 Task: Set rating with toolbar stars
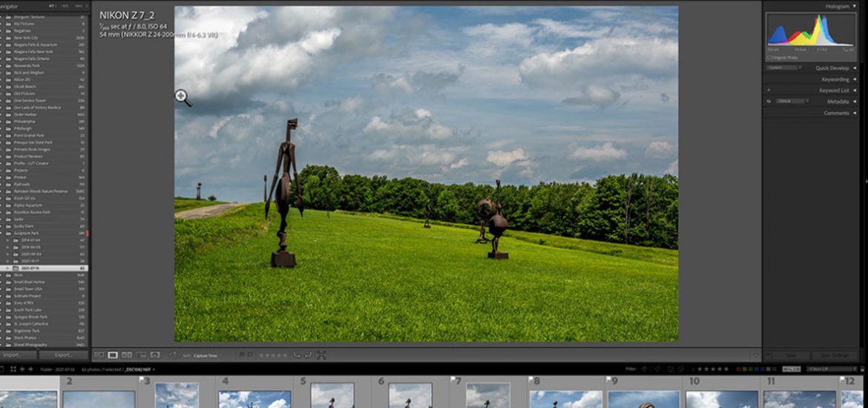click(272, 355)
